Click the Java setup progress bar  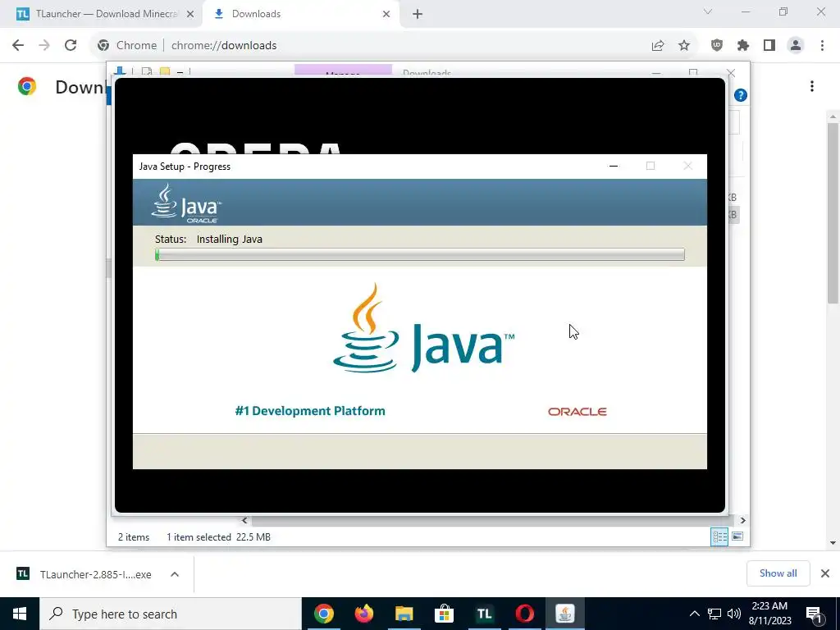tap(420, 254)
